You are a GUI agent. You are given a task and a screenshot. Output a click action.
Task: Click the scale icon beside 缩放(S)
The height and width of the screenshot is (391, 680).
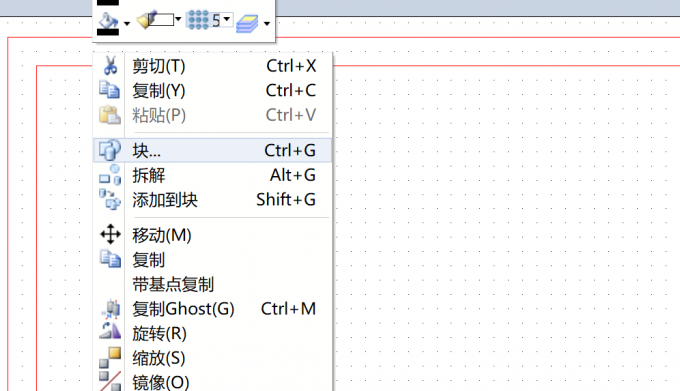(x=110, y=358)
